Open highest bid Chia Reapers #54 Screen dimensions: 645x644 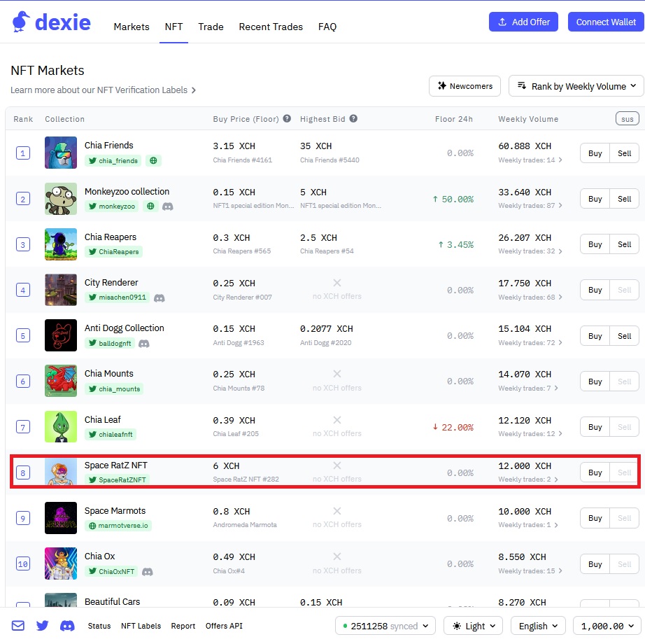327,251
